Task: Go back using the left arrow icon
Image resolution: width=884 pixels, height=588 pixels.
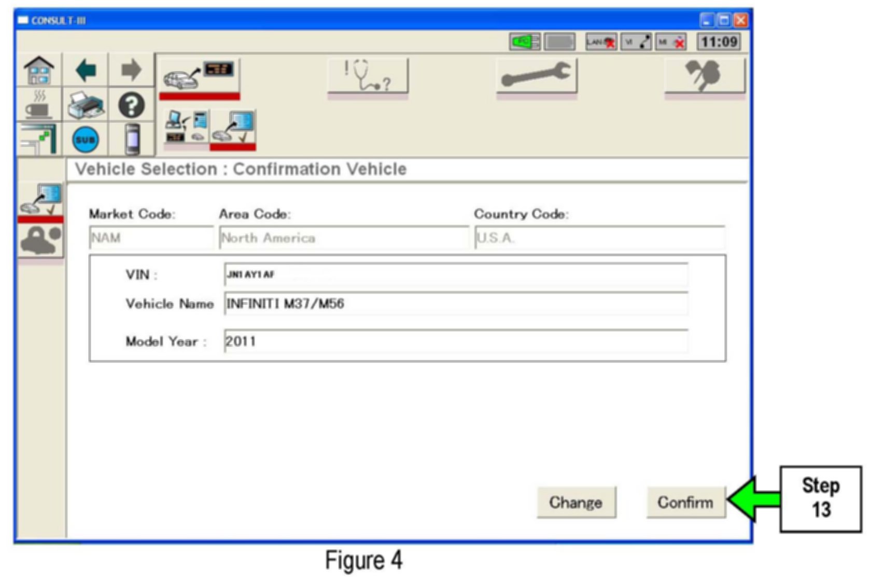Action: [86, 70]
